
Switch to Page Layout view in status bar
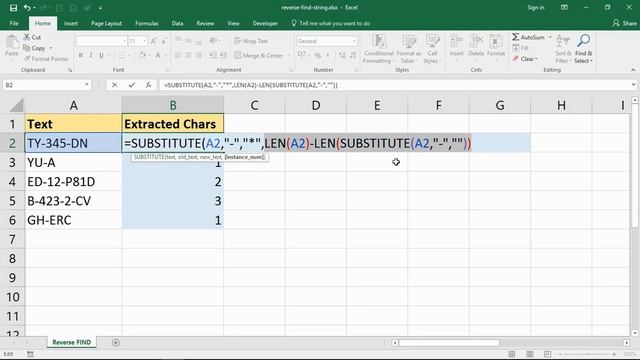click(x=530, y=354)
